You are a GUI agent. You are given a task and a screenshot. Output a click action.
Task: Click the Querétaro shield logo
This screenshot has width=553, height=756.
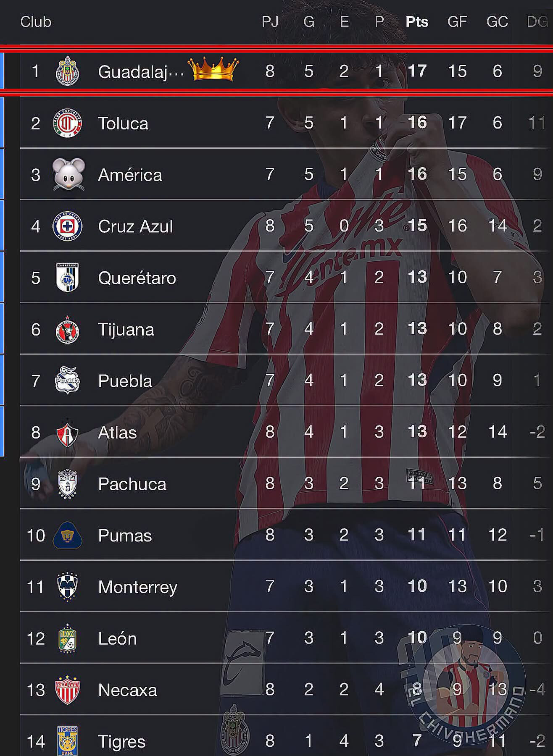(67, 277)
